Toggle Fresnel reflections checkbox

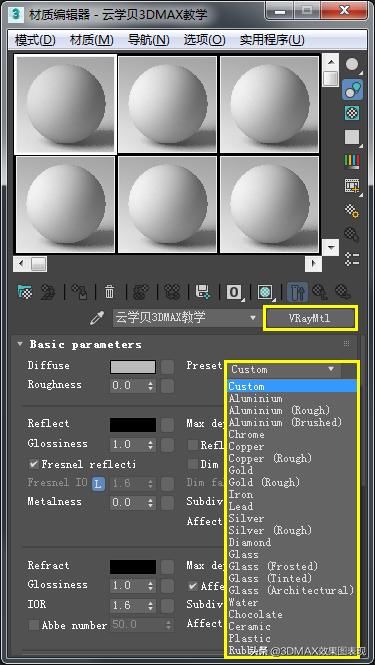[33, 464]
